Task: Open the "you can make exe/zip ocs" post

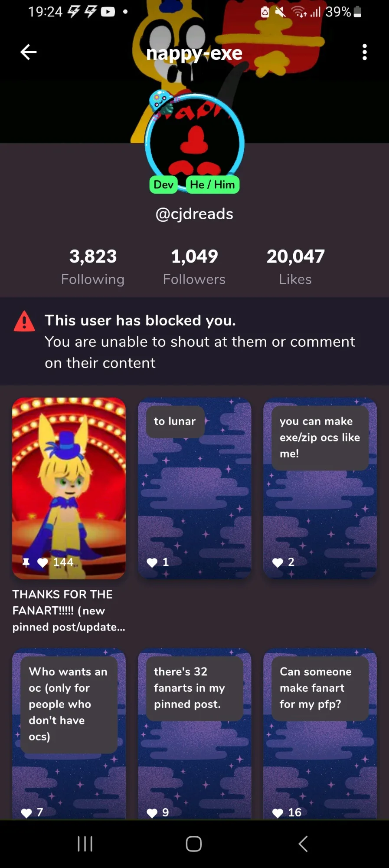Action: (320, 488)
